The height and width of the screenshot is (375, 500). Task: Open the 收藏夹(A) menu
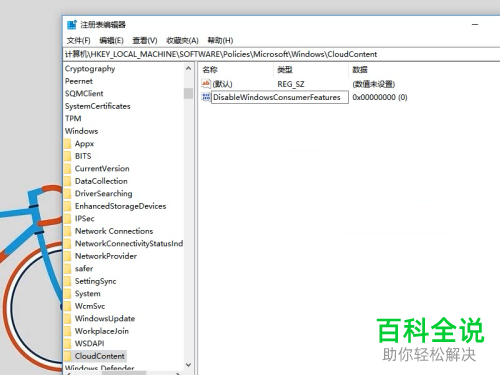click(182, 41)
